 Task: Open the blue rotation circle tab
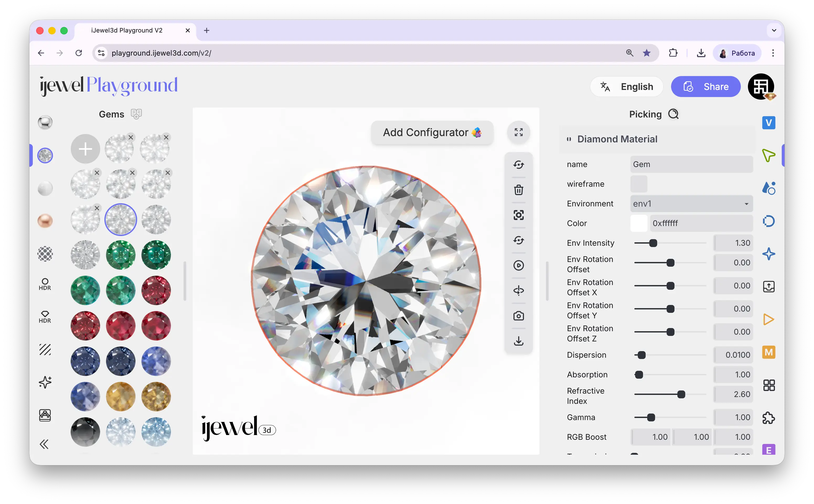[x=768, y=221]
